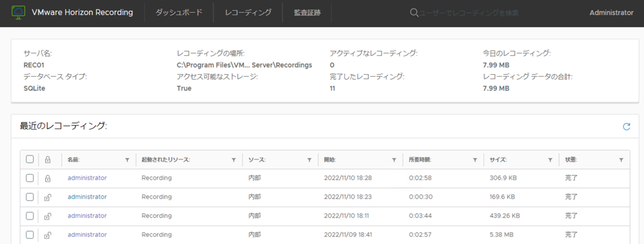
Task: Sort by 状態 column header
Action: pos(571,160)
